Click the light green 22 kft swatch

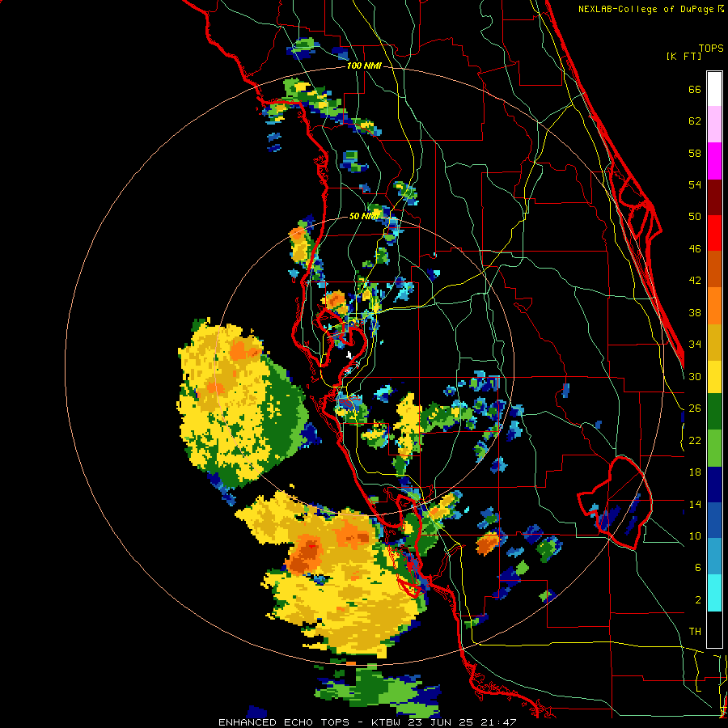[x=714, y=448]
